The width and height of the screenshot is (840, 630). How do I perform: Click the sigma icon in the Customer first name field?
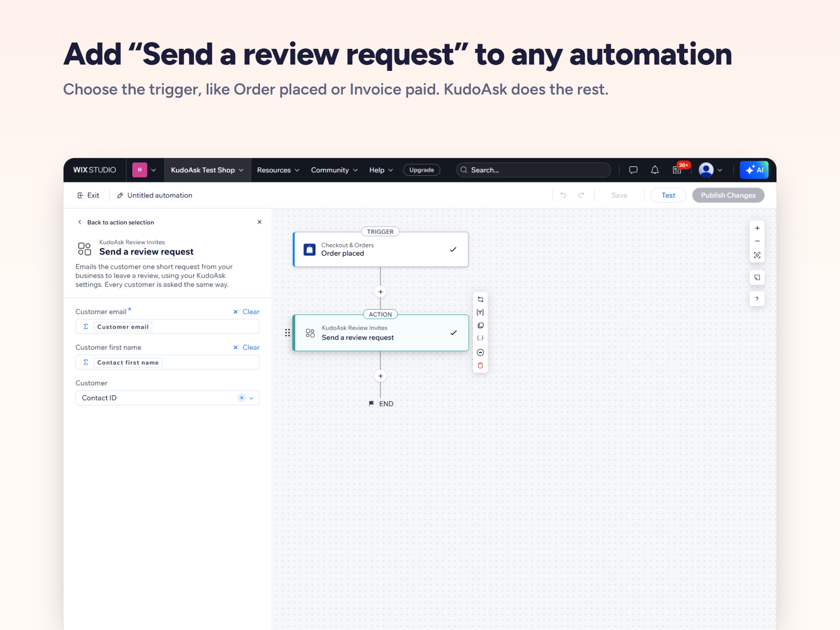(x=86, y=362)
